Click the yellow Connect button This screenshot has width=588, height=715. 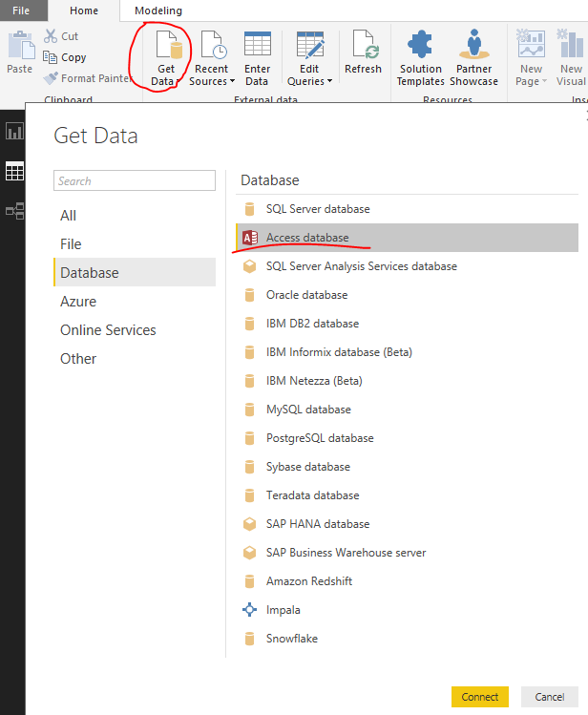pos(480,697)
